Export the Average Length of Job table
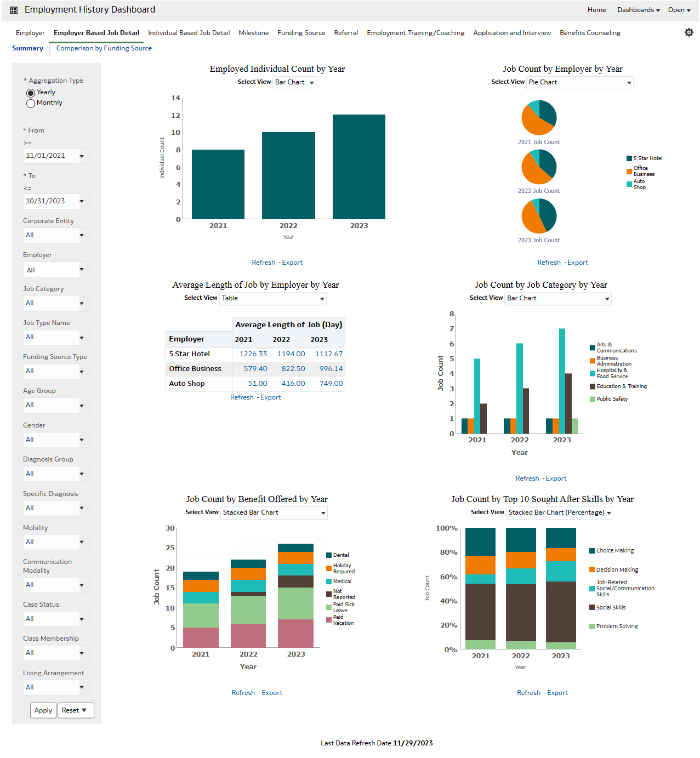Screen dimensions: 700x758 click(x=271, y=397)
